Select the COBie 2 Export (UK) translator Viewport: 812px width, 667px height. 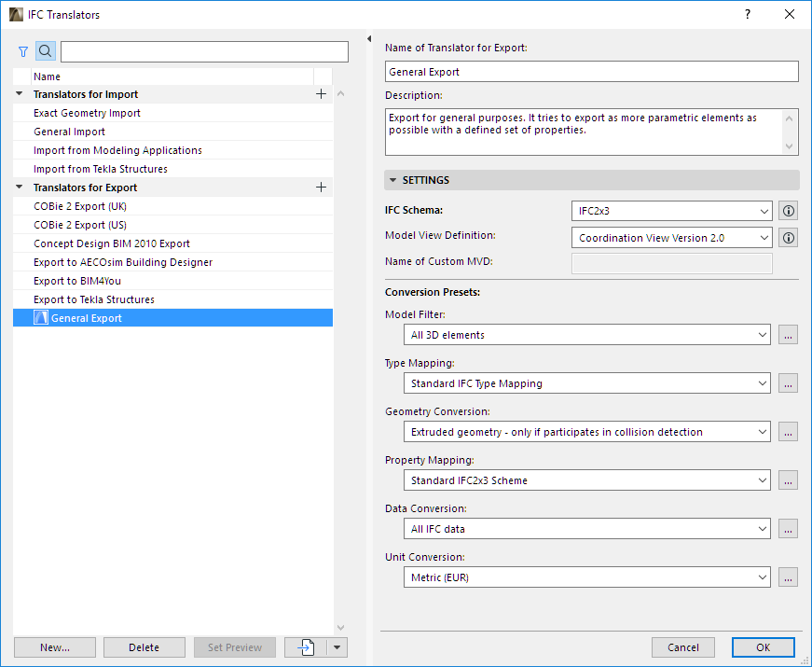79,206
